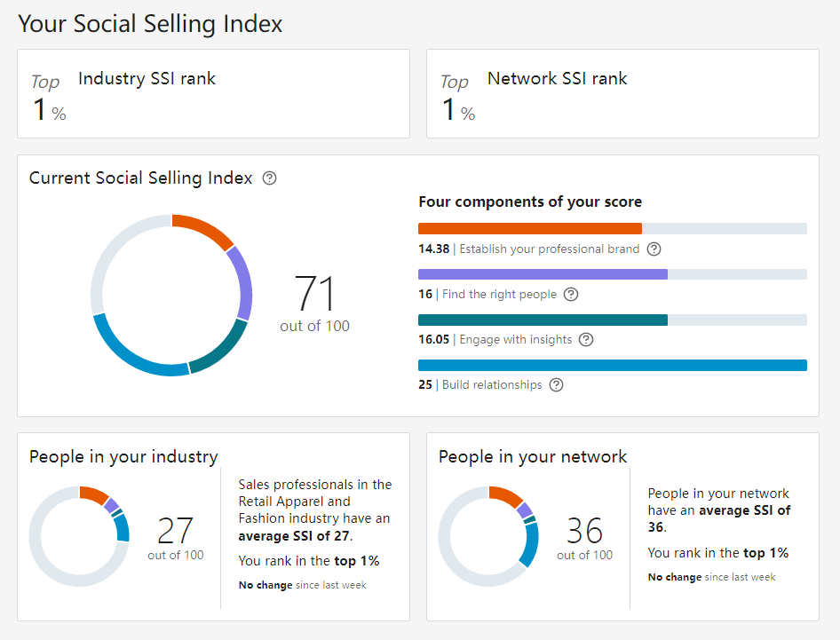Select the purple Find the right people bar

click(543, 274)
